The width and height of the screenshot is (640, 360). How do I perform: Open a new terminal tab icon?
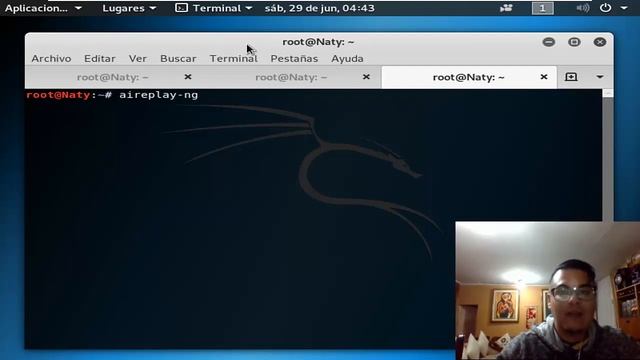pos(571,77)
